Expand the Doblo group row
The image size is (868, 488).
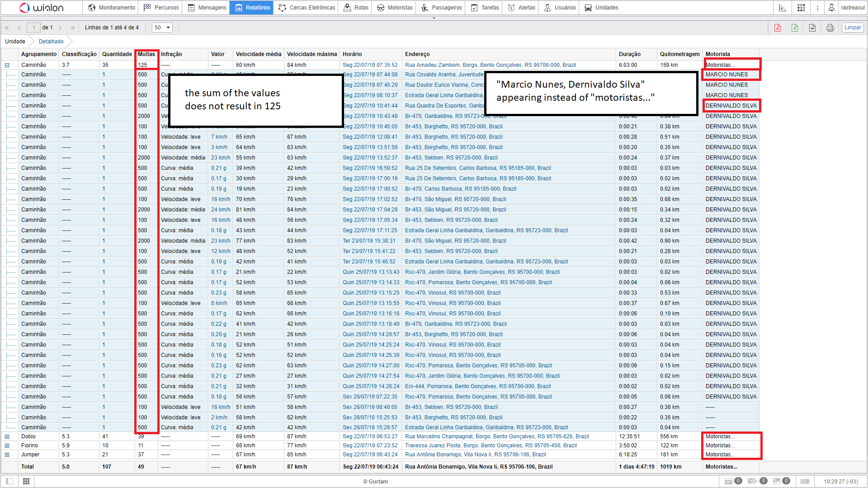[x=7, y=436]
